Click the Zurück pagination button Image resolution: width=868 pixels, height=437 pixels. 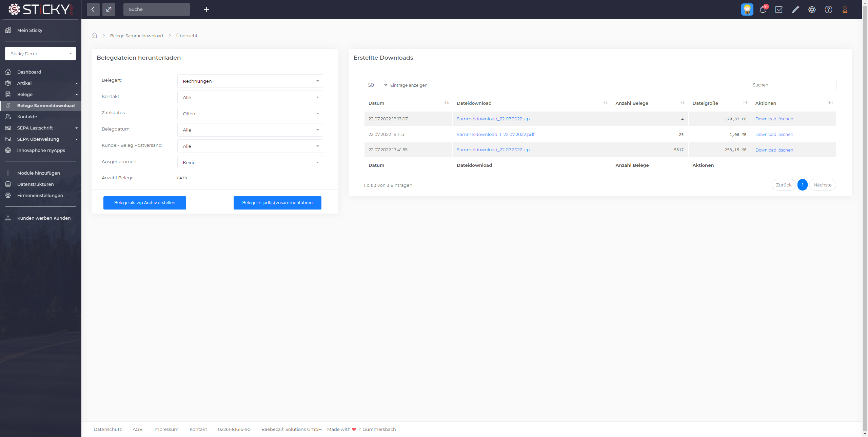tap(784, 185)
